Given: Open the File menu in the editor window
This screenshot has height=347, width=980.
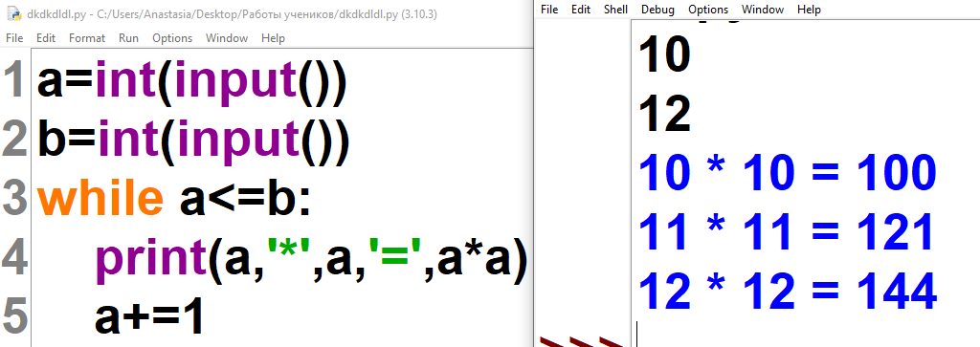Looking at the screenshot, I should (14, 38).
